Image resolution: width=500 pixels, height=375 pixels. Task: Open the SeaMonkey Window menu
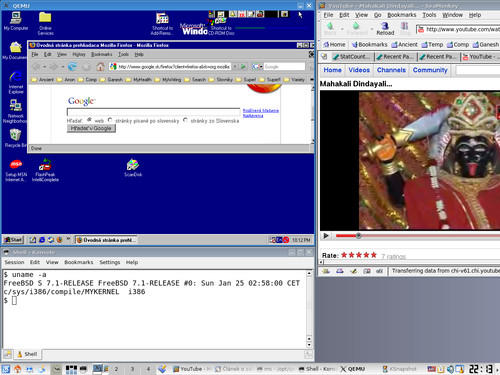(452, 15)
